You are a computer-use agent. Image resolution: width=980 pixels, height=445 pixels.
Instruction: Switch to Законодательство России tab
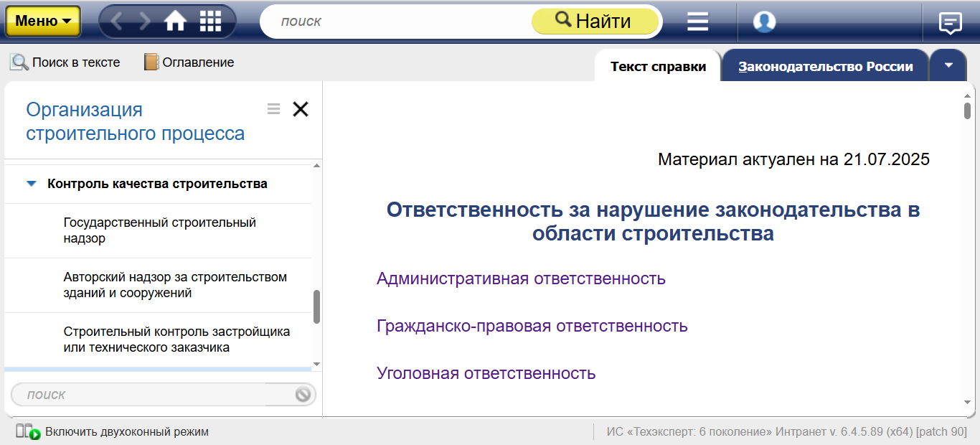pyautogui.click(x=826, y=67)
